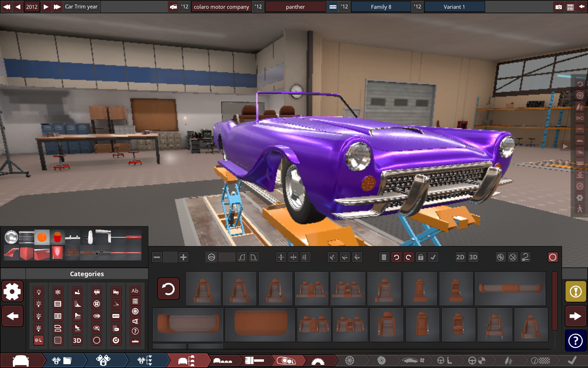588x368 pixels.
Task: Increase value with the plus button
Action: pyautogui.click(x=183, y=257)
